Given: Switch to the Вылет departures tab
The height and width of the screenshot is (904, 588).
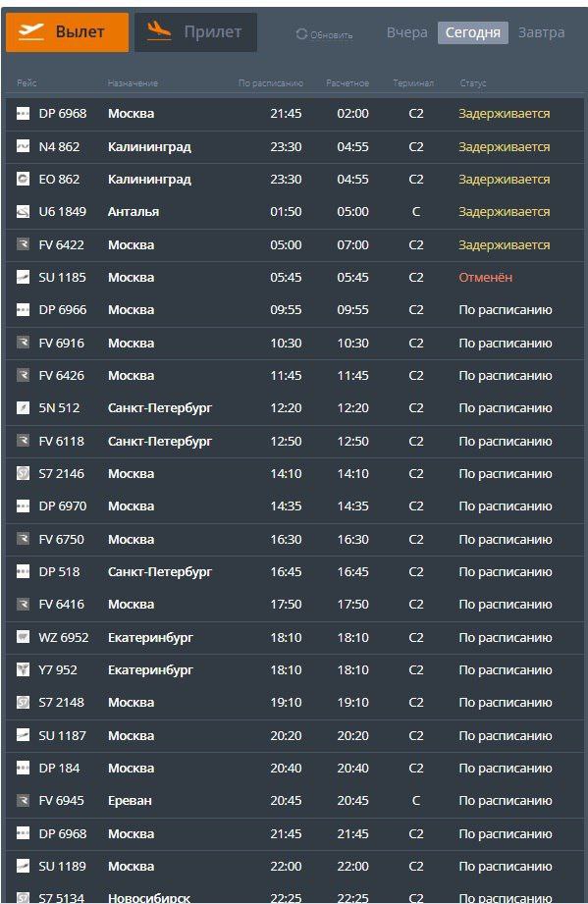Looking at the screenshot, I should pyautogui.click(x=68, y=32).
